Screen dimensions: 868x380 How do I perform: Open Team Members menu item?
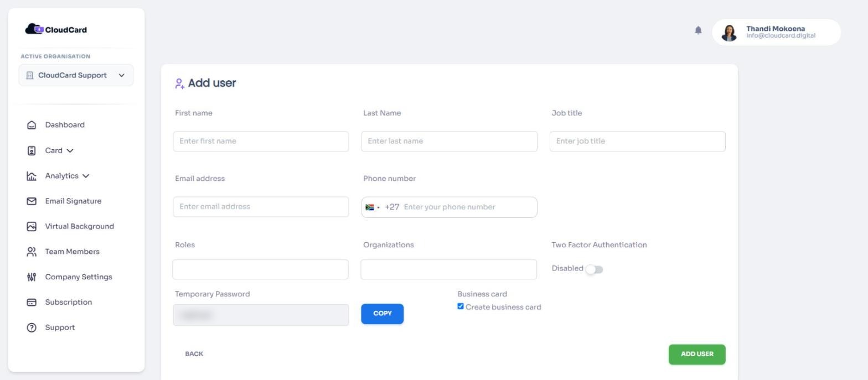(72, 252)
